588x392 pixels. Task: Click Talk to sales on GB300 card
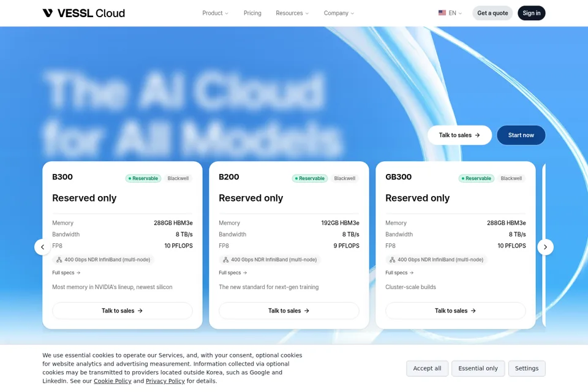click(x=455, y=311)
